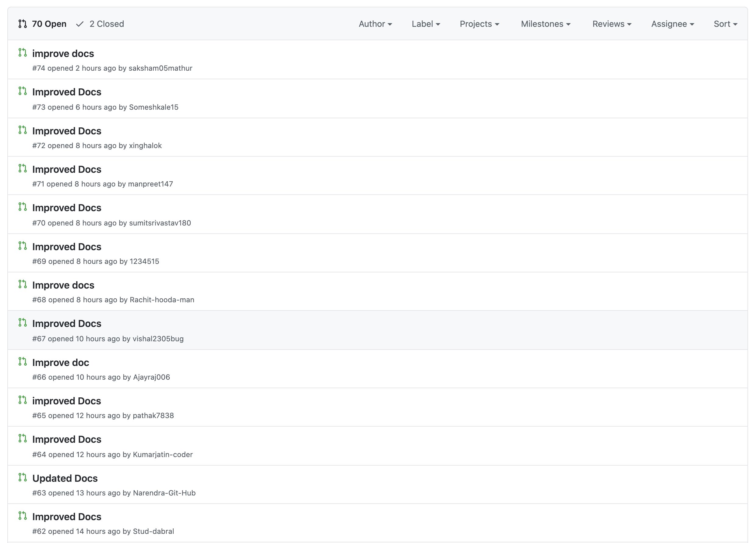Viewport: 756px width, 543px height.
Task: Click the checkmark icon beside 2 Closed
Action: pos(80,24)
